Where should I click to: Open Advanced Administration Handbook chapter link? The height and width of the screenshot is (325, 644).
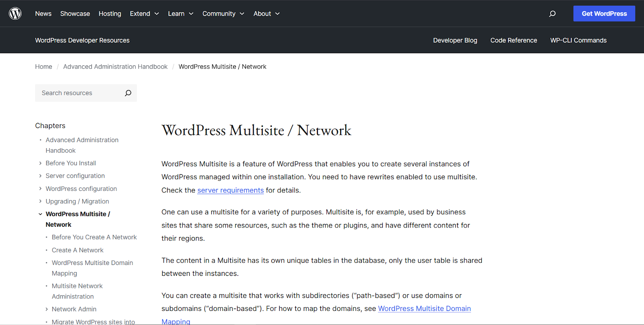[x=82, y=145]
